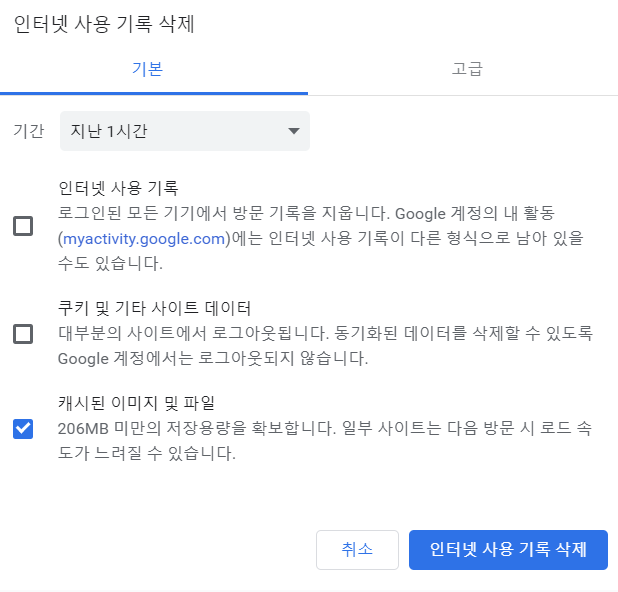The width and height of the screenshot is (618, 592).
Task: Click the 취소 button
Action: (357, 549)
